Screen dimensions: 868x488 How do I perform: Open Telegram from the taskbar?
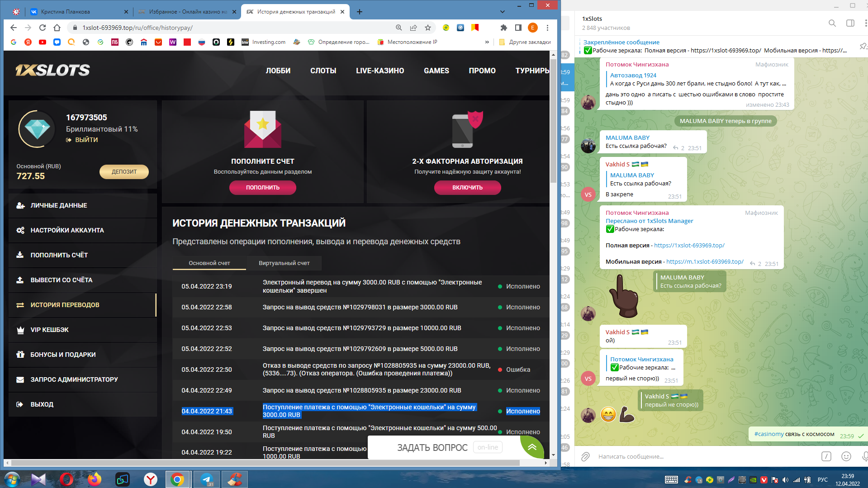(x=207, y=479)
